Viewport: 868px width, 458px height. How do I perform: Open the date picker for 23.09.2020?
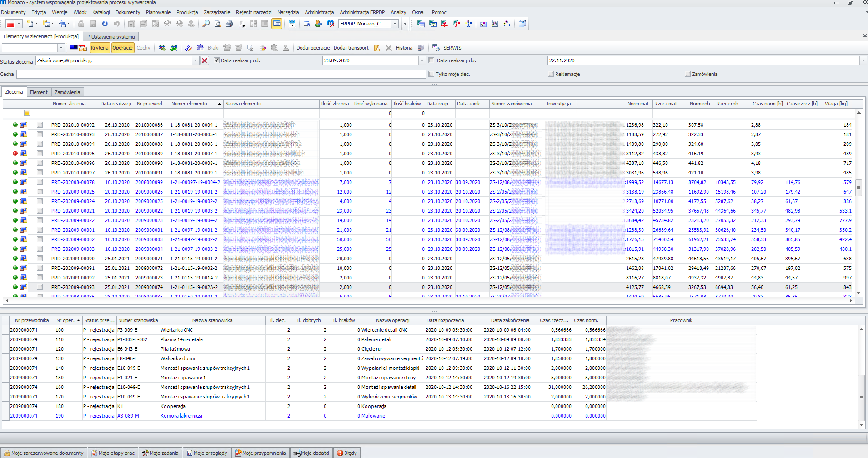422,60
